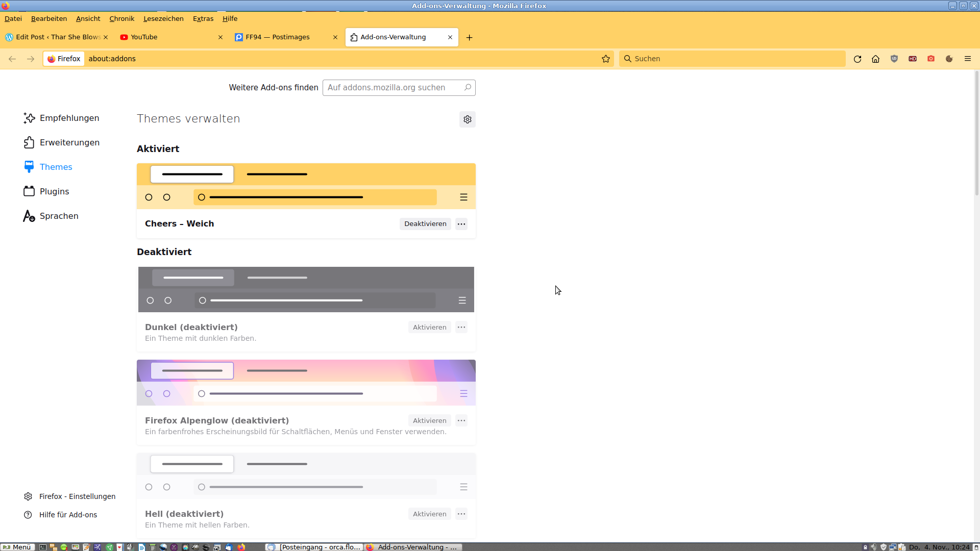
Task: Click the Suchen search bar
Action: [732, 59]
